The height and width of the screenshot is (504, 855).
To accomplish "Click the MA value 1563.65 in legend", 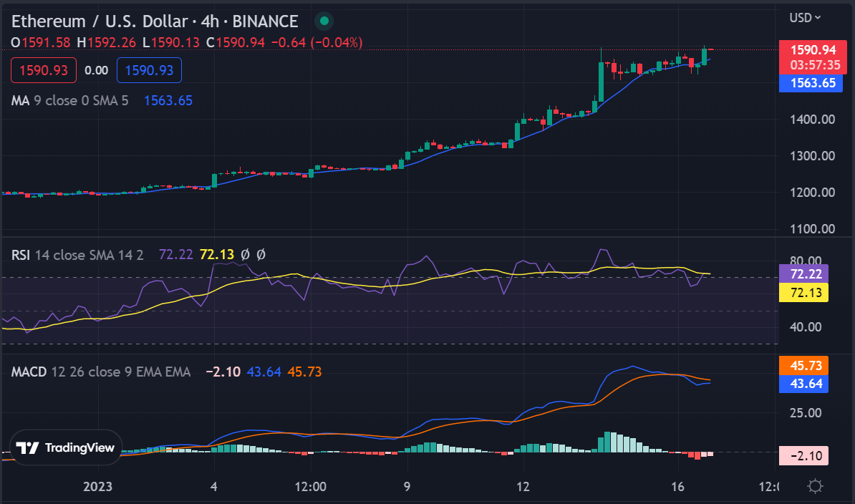I will pos(168,101).
